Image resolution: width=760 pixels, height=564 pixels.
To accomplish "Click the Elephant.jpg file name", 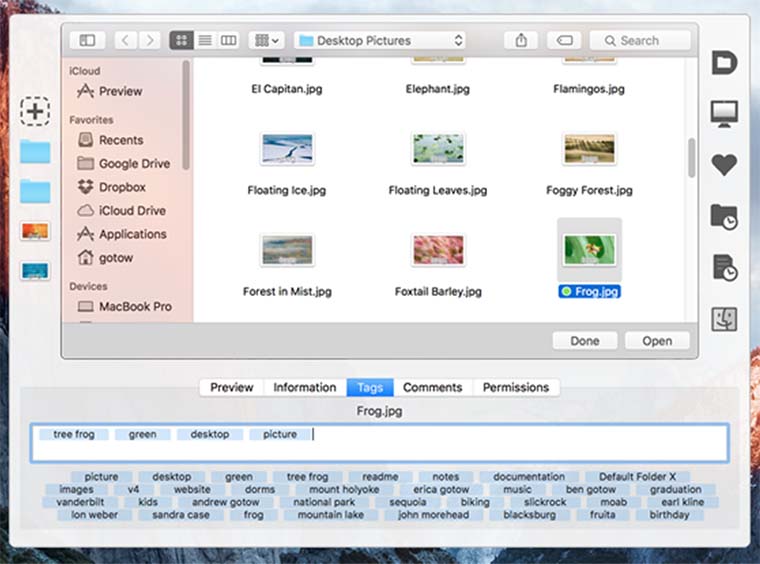I will [438, 89].
